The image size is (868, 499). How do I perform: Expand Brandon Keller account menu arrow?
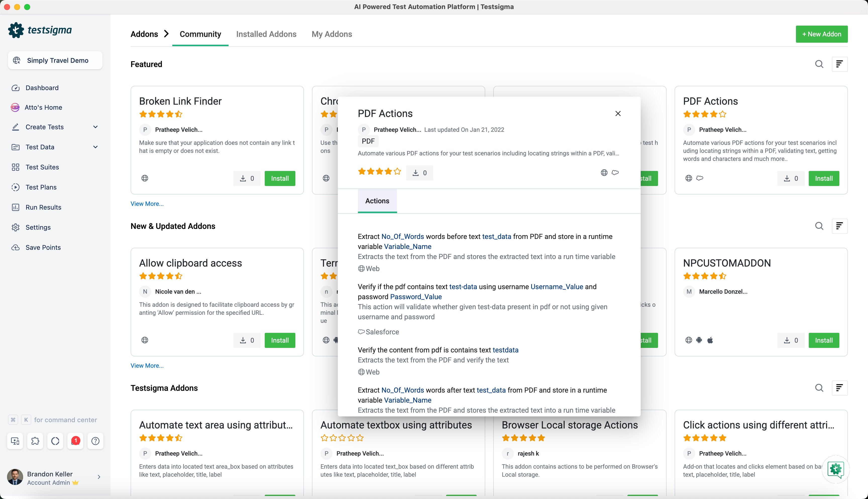(99, 477)
